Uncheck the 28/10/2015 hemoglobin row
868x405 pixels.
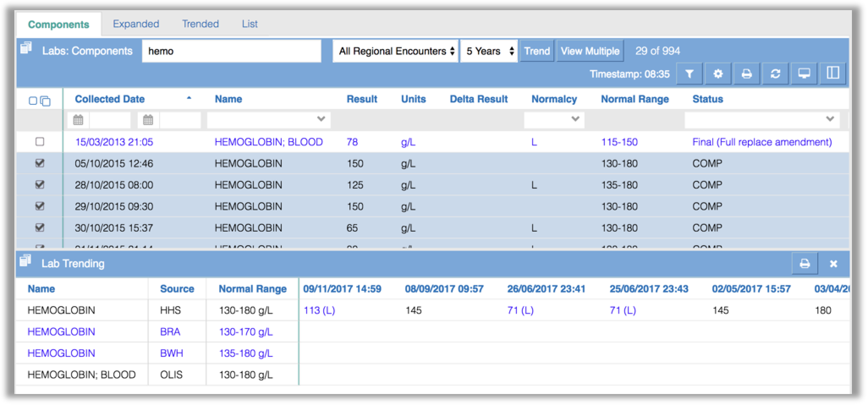coord(40,185)
